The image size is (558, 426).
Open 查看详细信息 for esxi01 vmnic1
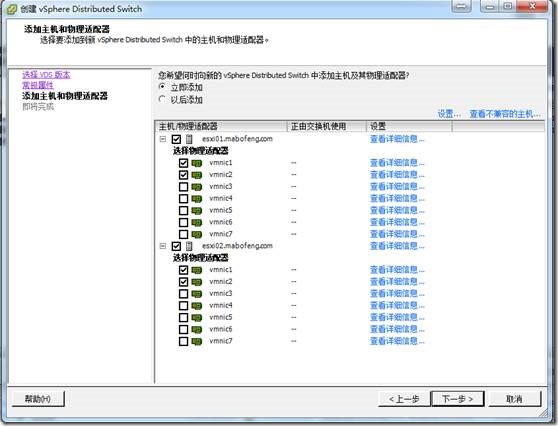pyautogui.click(x=397, y=163)
